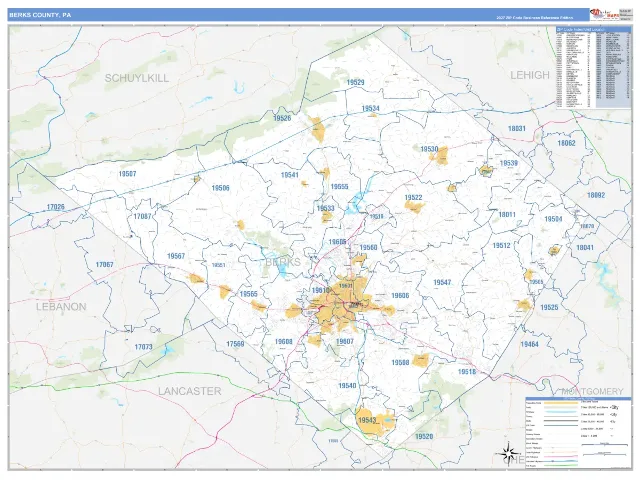
Task: Click ZIP code 18031
Action: point(517,129)
